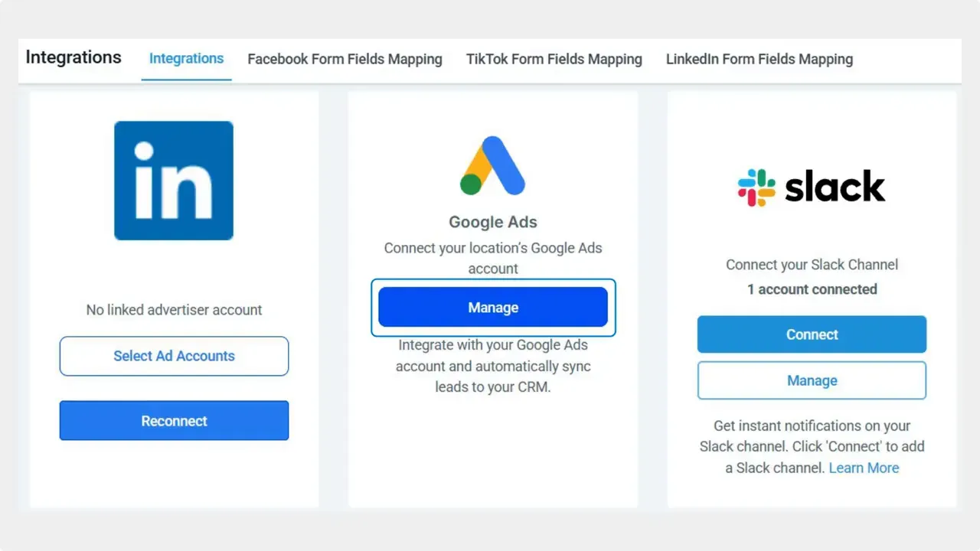Image resolution: width=980 pixels, height=551 pixels.
Task: Open the Learn More link on Slack card
Action: coord(864,468)
